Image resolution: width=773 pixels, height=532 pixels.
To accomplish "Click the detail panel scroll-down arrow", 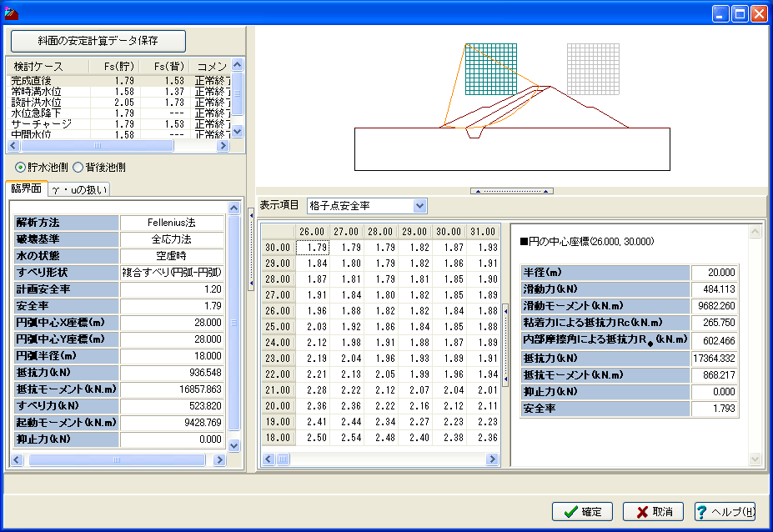I will click(x=755, y=459).
